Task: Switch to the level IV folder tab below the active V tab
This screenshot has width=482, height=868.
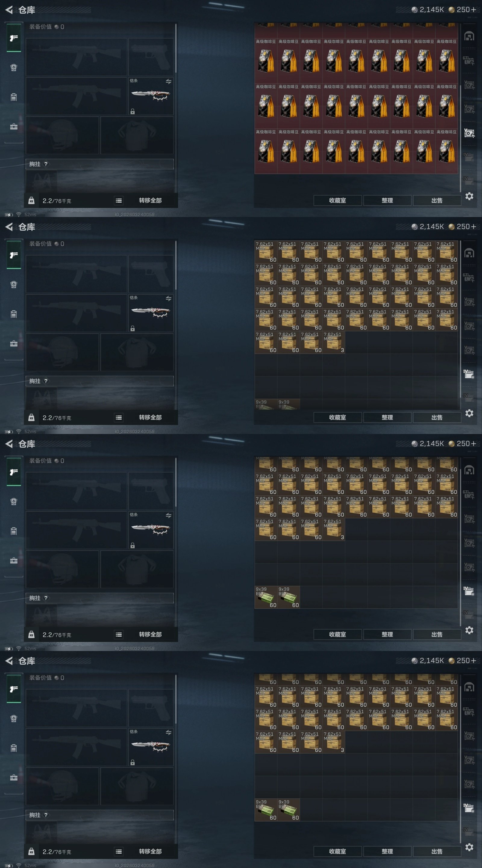Action: (x=469, y=156)
